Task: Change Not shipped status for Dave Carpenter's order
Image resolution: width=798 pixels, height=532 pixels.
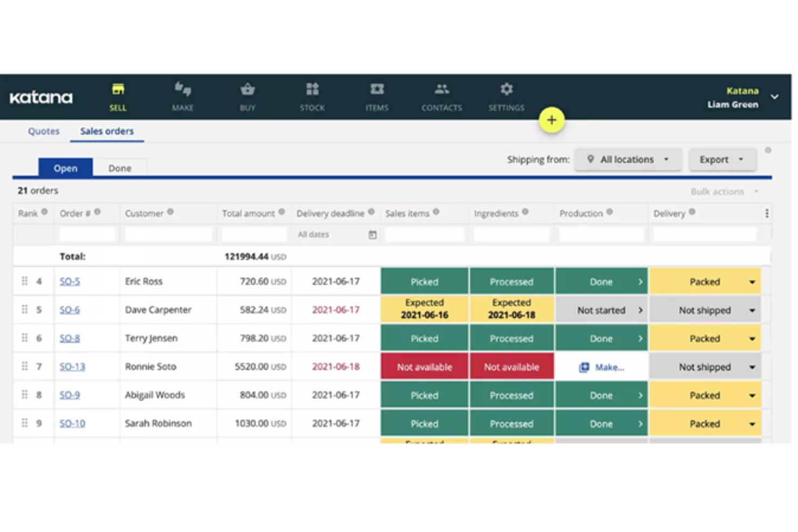Action: (x=752, y=309)
